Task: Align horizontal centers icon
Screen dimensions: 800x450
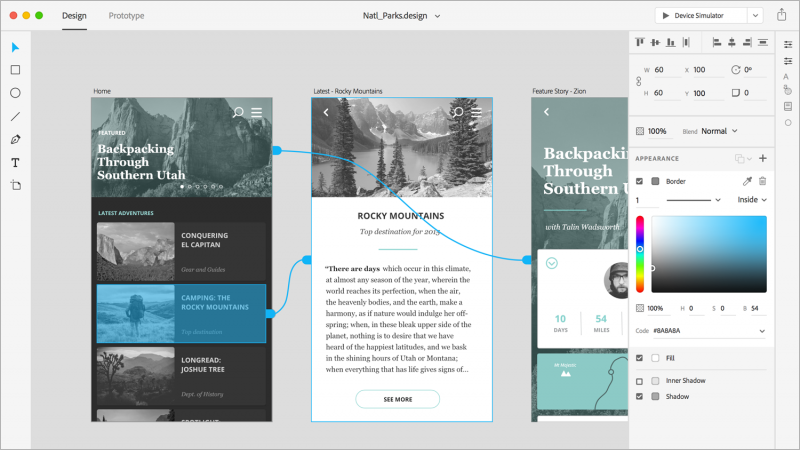Action: [x=732, y=42]
